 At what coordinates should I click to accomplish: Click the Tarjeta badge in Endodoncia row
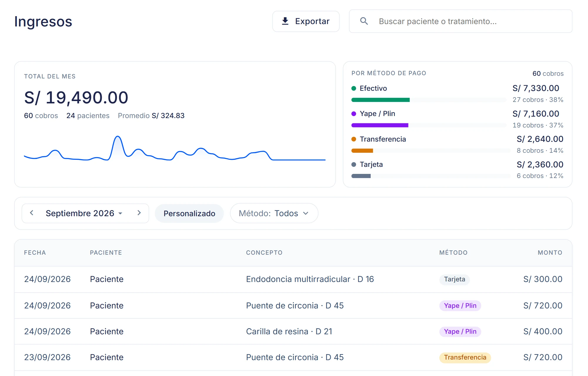click(455, 279)
